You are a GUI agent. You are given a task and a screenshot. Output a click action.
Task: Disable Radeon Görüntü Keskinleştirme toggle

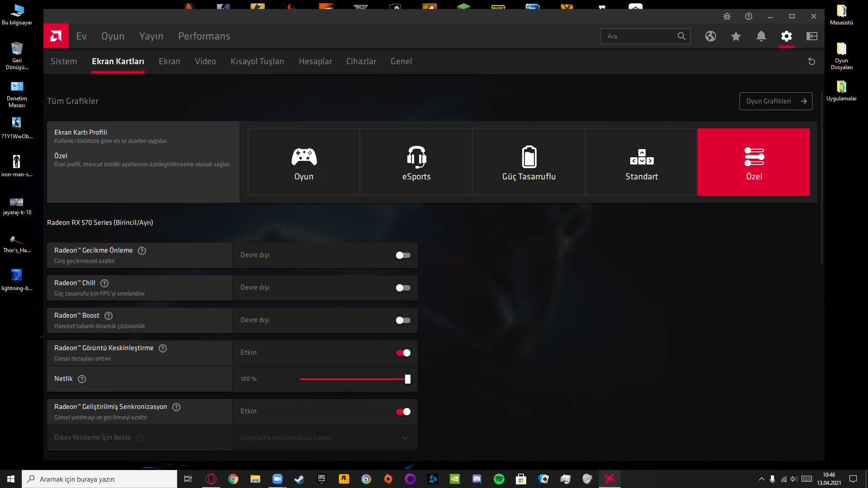(403, 353)
